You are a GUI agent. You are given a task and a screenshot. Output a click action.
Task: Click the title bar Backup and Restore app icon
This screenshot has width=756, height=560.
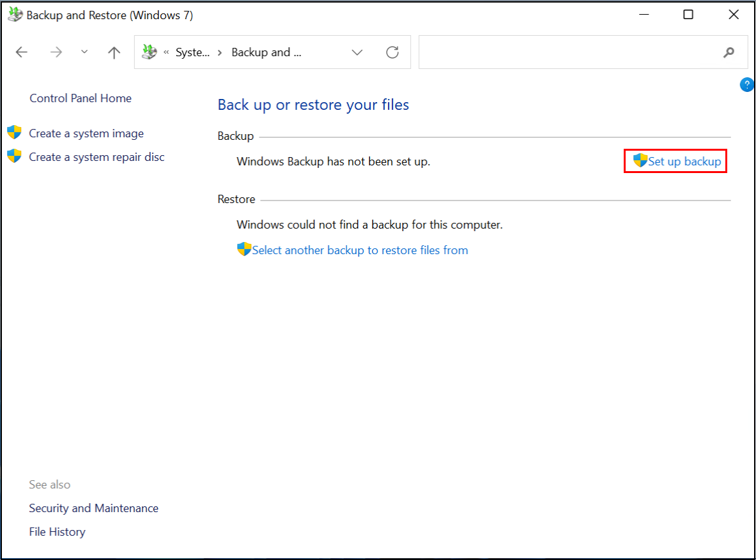coord(15,15)
